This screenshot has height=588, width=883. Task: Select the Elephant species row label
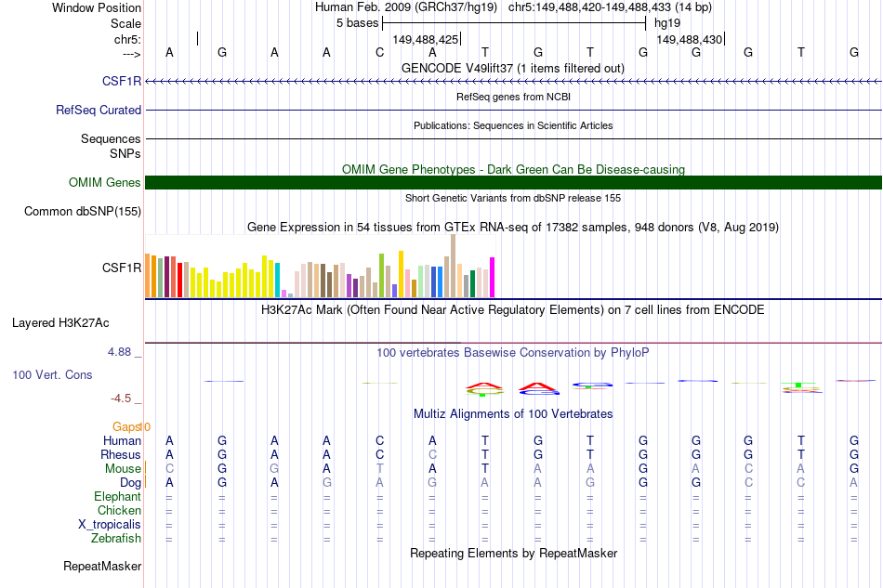117,496
